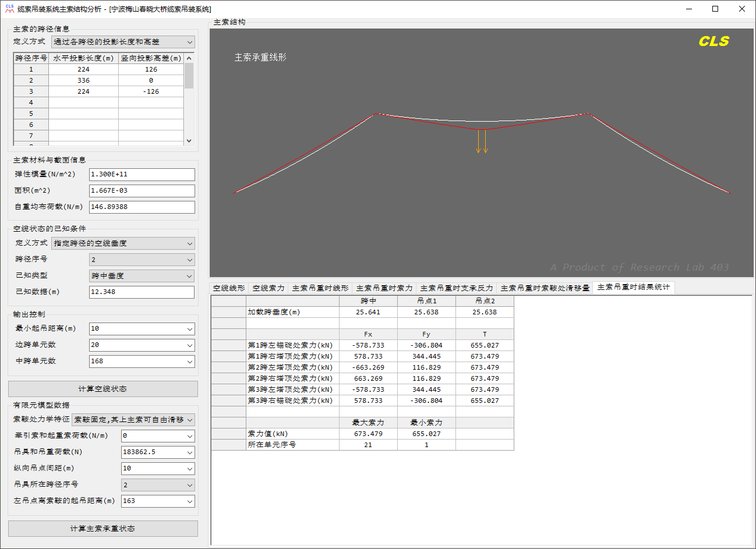This screenshot has width=756, height=549.
Task: Open the 主索吊重时索力 tab
Action: [x=384, y=288]
